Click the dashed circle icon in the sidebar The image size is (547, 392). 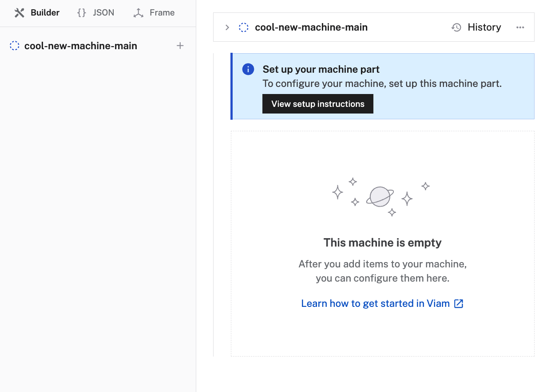(14, 46)
